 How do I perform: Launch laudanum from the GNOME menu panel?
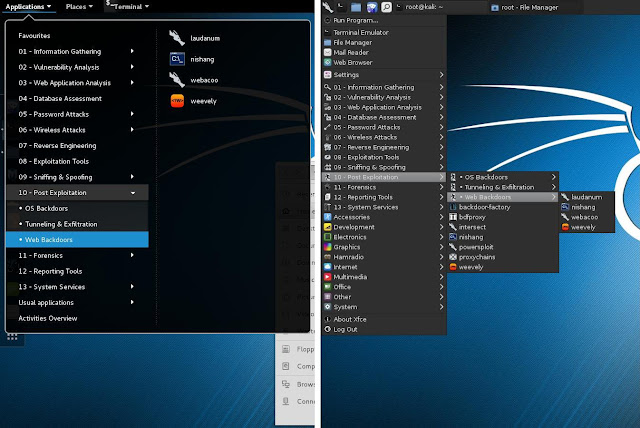[195, 38]
